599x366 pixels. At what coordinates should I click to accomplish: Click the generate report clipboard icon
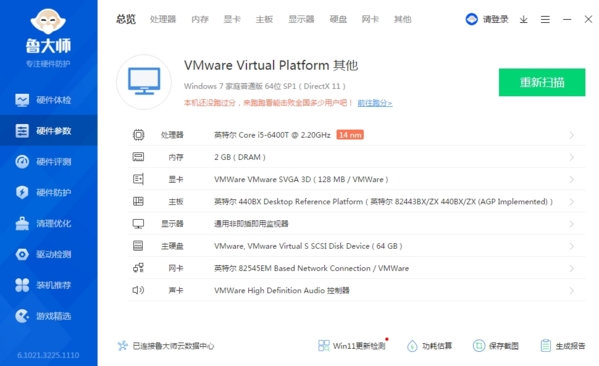[x=546, y=346]
